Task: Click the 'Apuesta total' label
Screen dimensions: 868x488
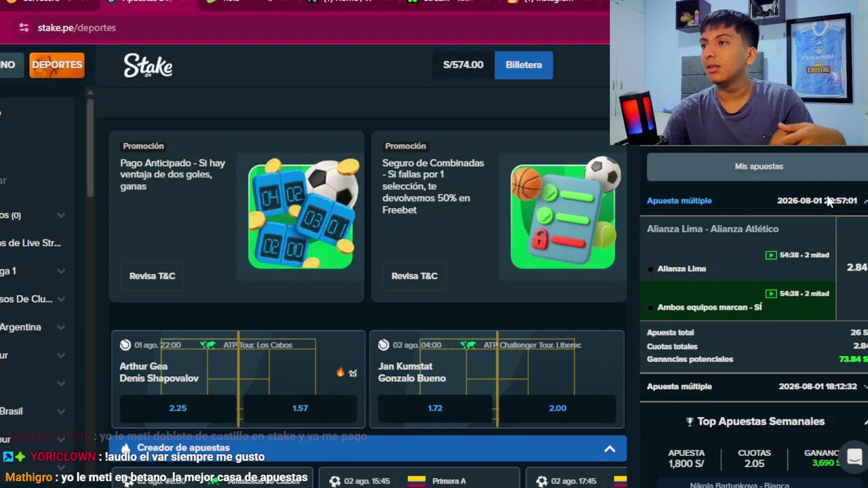Action: (x=670, y=333)
